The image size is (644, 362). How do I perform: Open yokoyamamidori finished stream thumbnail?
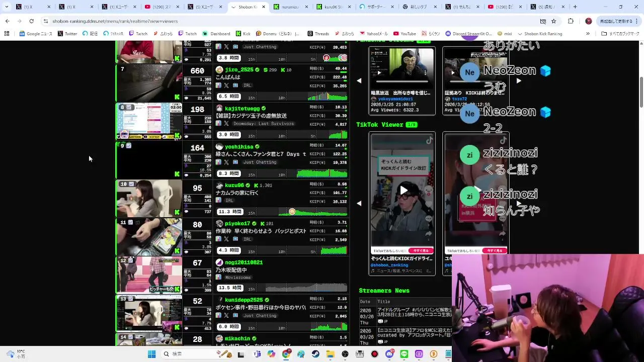[402, 68]
